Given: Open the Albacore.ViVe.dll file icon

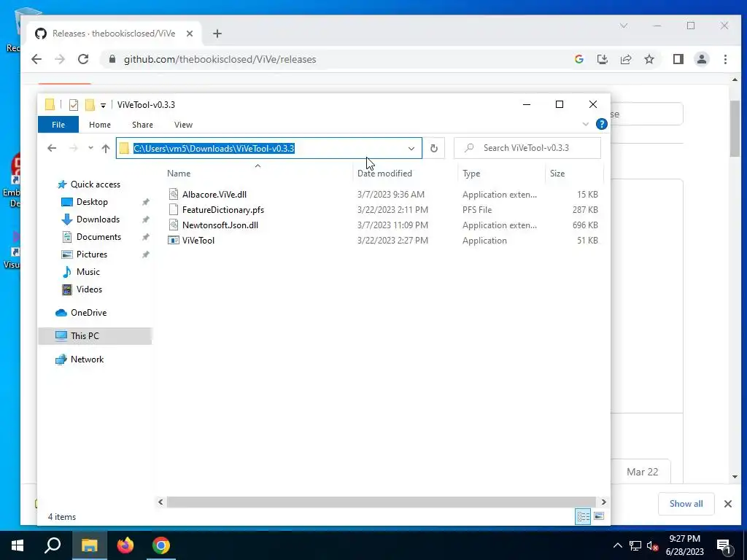Looking at the screenshot, I should (x=174, y=194).
